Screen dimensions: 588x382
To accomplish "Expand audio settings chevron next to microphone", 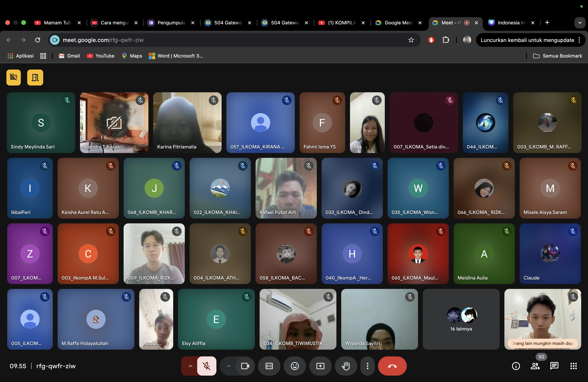I will (x=190, y=366).
